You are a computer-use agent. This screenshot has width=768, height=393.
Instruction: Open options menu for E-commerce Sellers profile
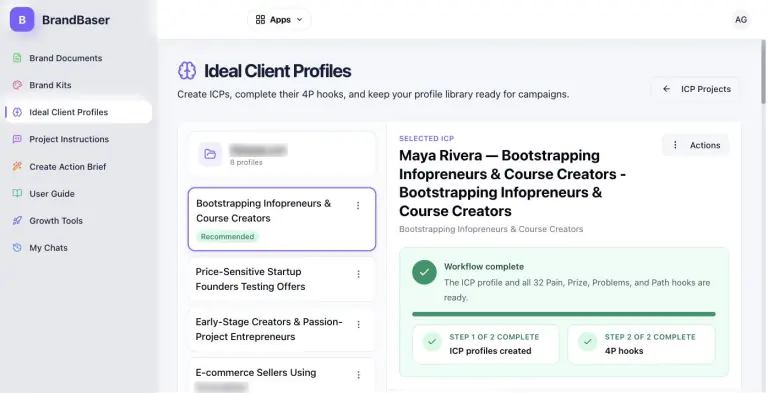coord(359,375)
